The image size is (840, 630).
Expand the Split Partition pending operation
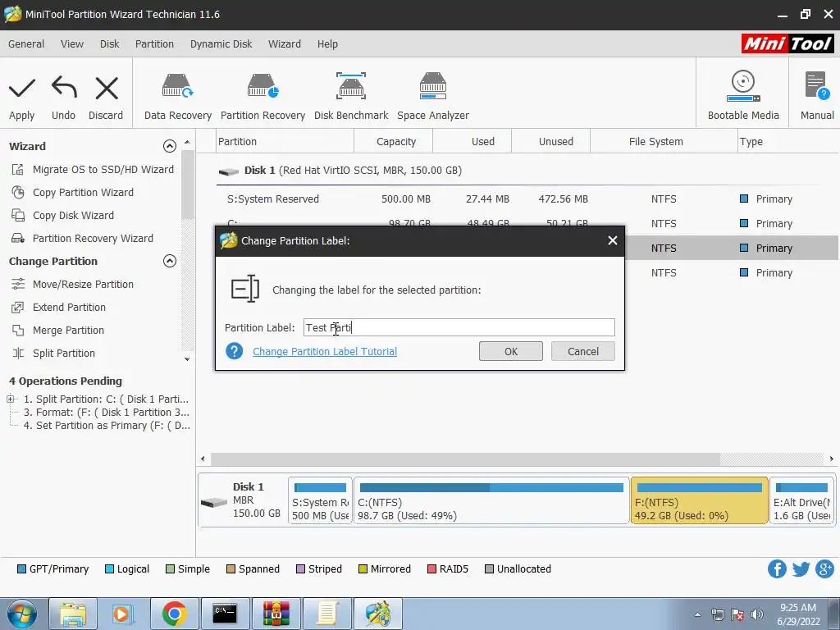click(x=10, y=399)
